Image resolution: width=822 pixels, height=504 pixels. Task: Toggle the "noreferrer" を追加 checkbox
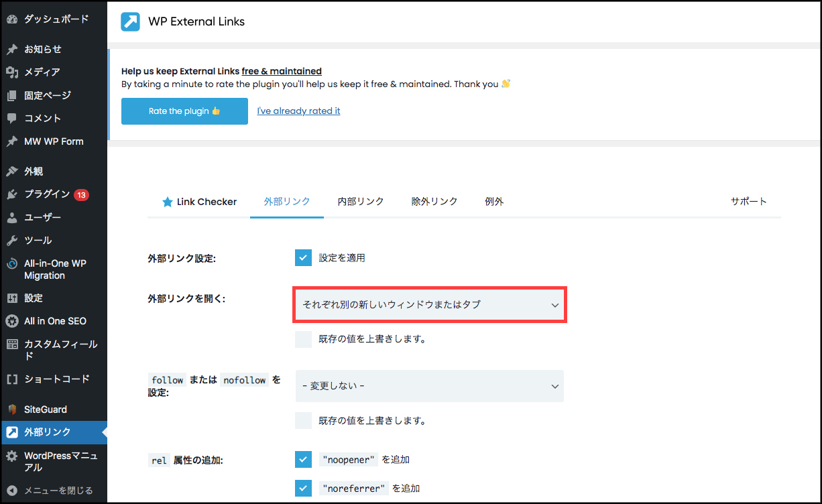point(303,488)
